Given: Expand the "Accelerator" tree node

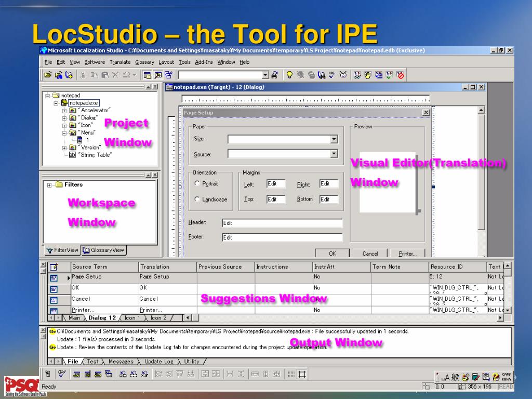Looking at the screenshot, I should pyautogui.click(x=64, y=111).
